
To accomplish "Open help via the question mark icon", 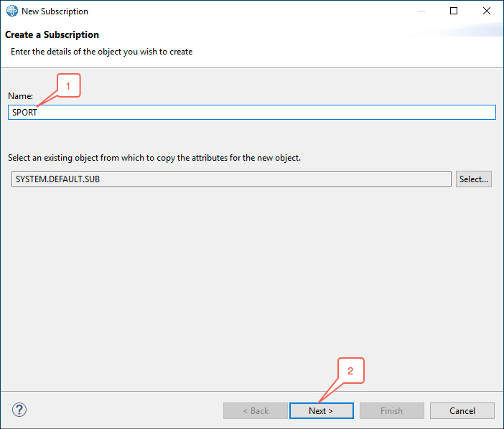I will point(19,410).
